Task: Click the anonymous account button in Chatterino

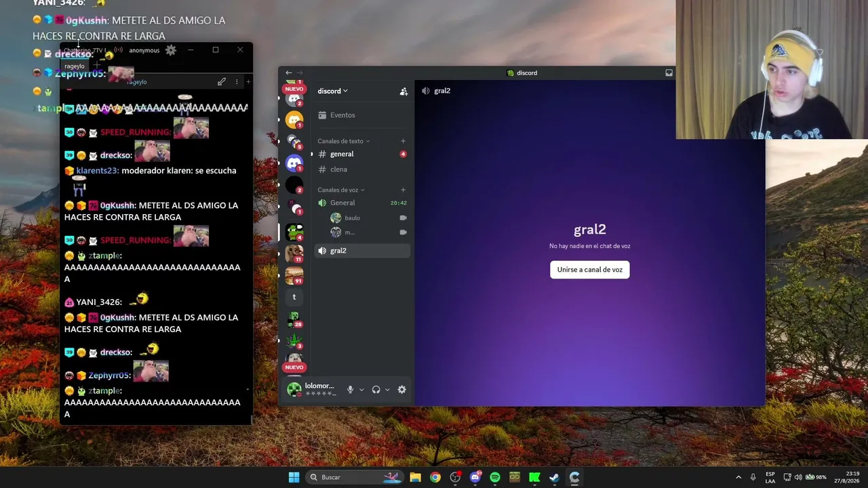Action: tap(144, 50)
